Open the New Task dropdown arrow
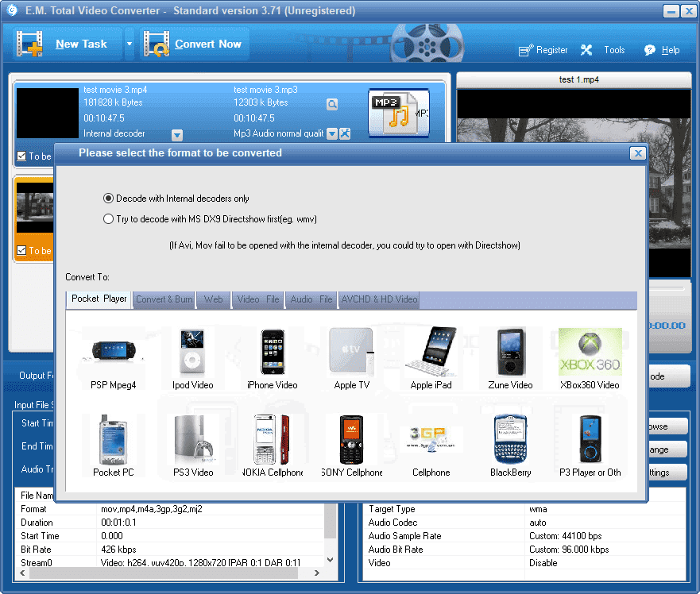This screenshot has height=594, width=700. [130, 44]
